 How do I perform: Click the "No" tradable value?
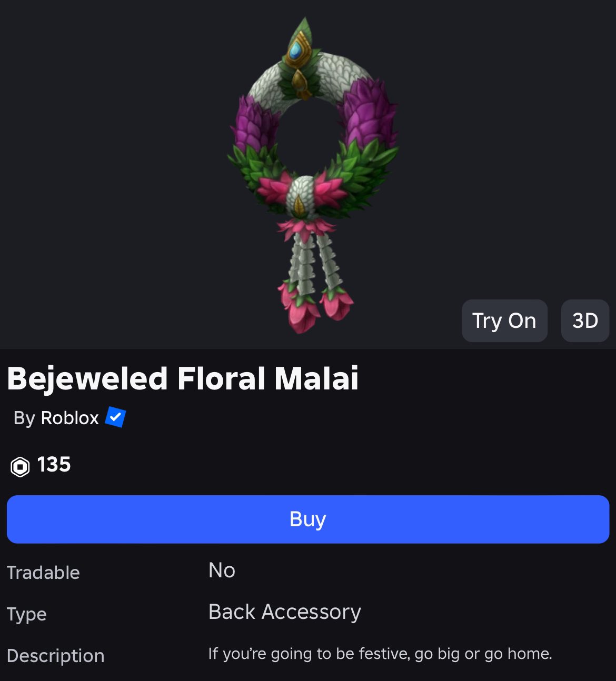(x=222, y=570)
